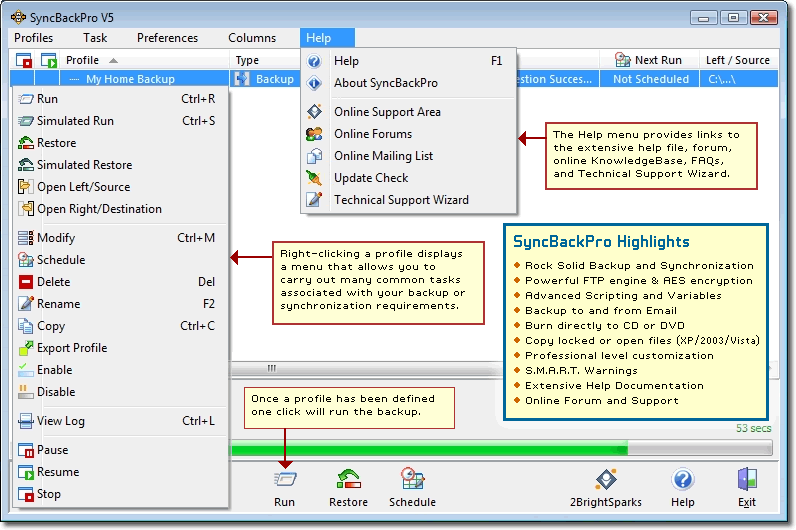Click the Update Check icon
The width and height of the screenshot is (796, 530).
click(314, 178)
